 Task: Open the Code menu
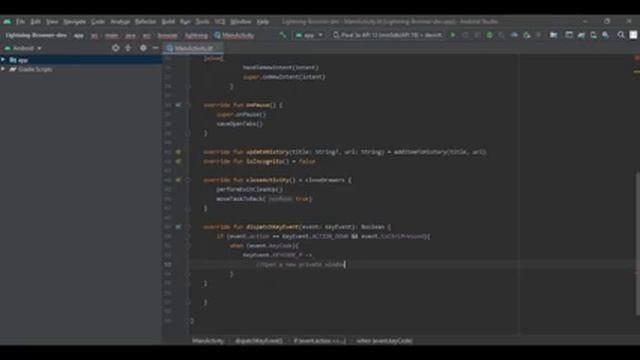click(x=98, y=22)
